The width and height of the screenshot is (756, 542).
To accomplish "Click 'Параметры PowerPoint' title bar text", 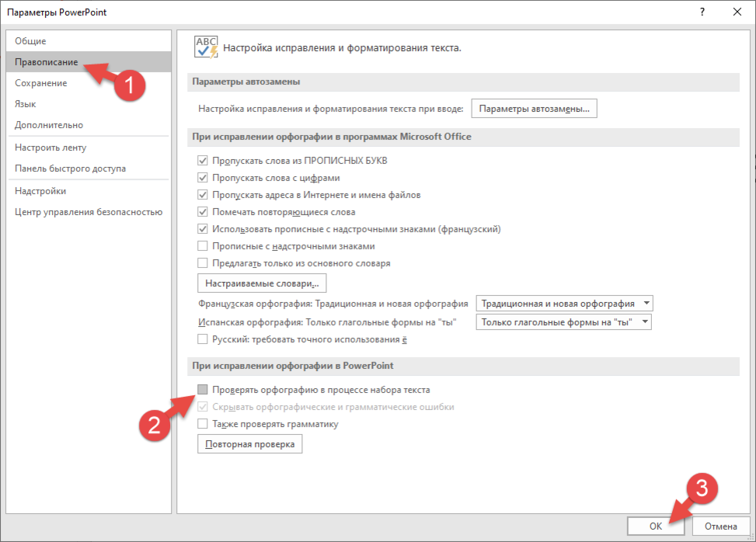I will point(57,12).
